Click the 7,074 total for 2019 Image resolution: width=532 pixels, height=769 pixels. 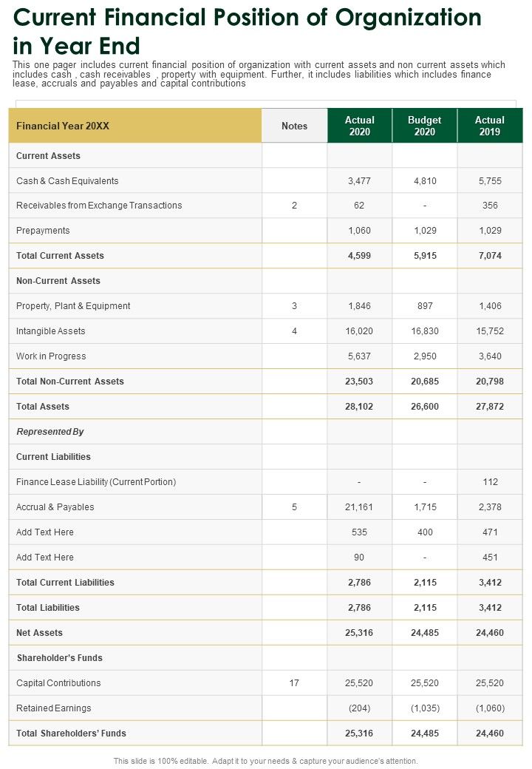pyautogui.click(x=490, y=256)
